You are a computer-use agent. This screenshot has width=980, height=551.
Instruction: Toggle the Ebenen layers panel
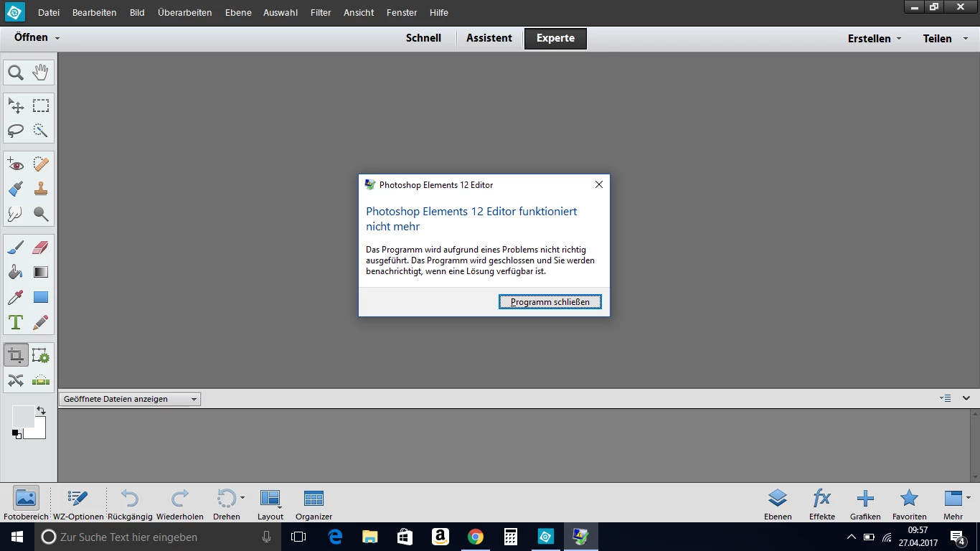778,504
